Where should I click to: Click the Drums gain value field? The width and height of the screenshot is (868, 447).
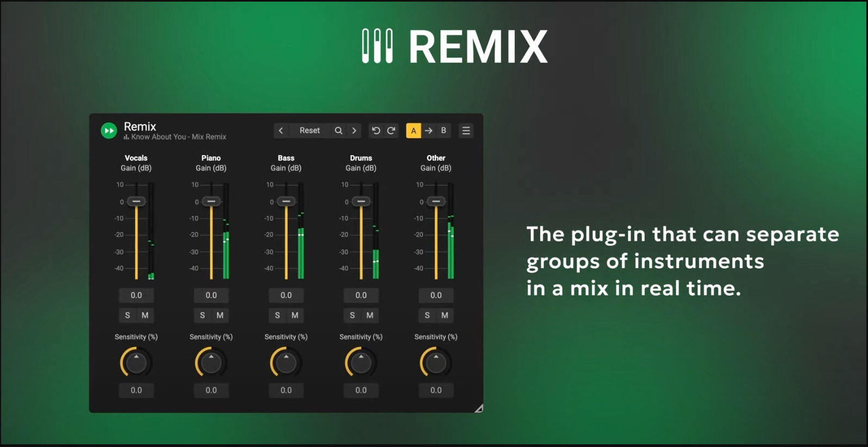pos(361,295)
